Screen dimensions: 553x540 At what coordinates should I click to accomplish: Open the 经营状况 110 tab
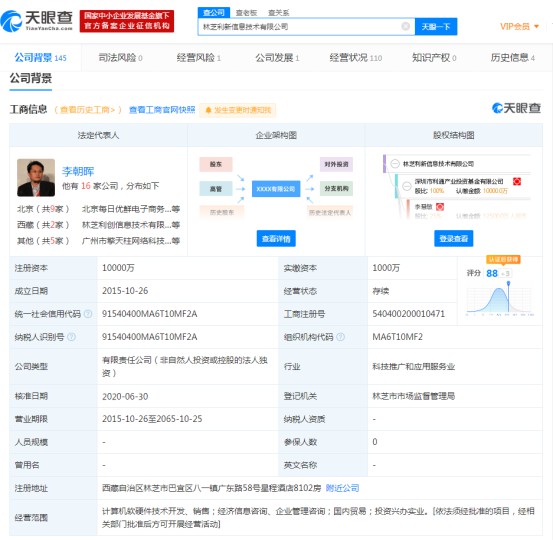click(x=356, y=57)
